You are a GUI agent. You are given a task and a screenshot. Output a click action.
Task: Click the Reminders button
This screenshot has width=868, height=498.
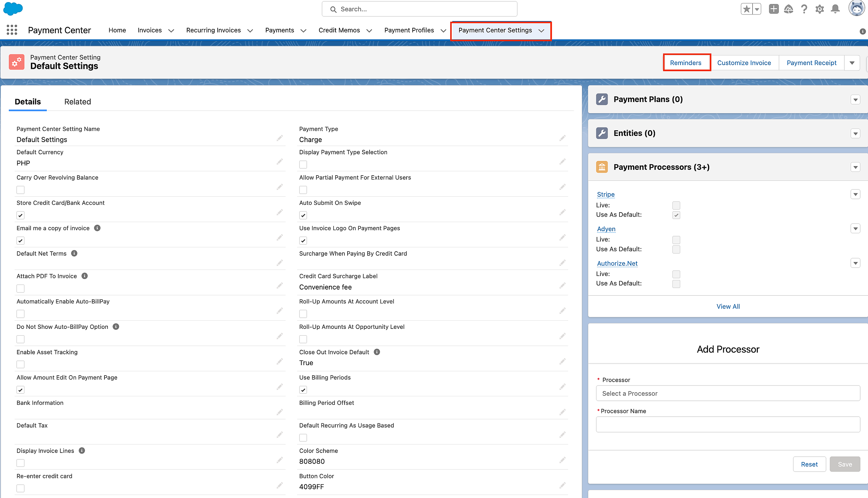[x=685, y=63]
